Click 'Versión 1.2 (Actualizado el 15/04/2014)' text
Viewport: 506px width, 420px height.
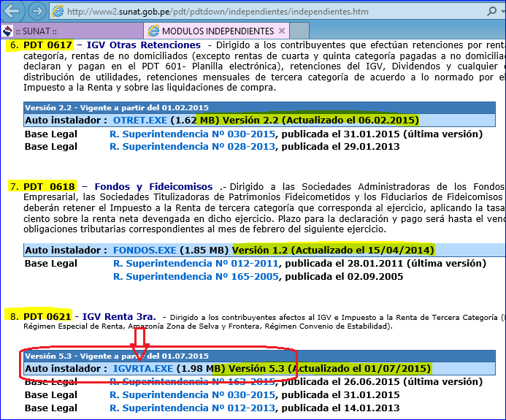333,251
